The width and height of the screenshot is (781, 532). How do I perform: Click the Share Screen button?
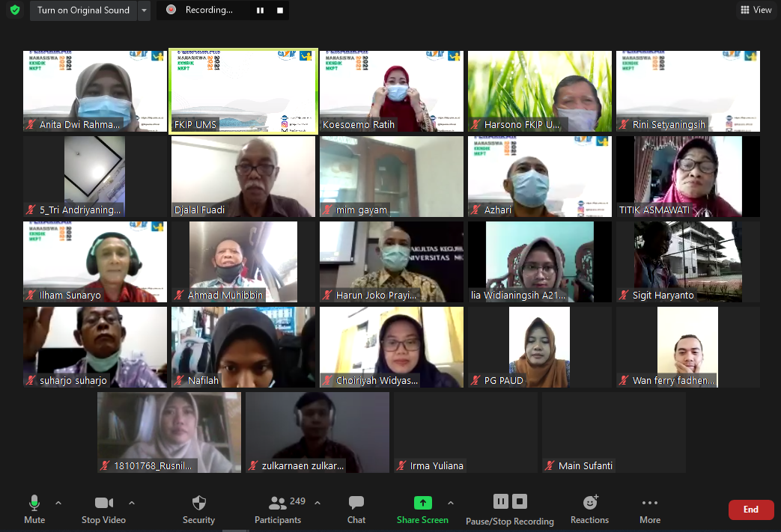(x=422, y=509)
